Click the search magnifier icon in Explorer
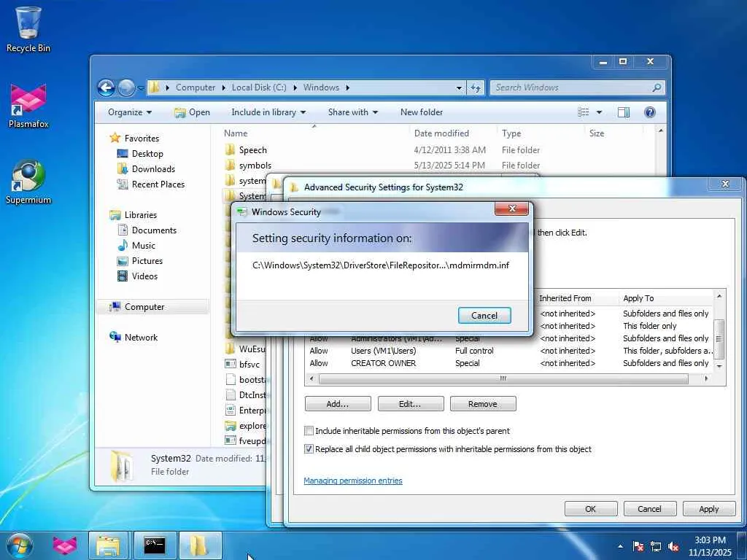 [657, 87]
